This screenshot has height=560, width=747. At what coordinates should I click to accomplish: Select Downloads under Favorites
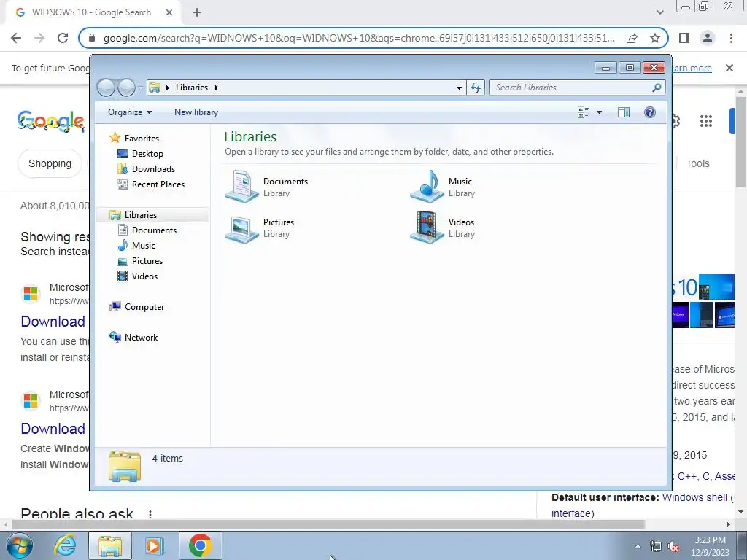[153, 169]
